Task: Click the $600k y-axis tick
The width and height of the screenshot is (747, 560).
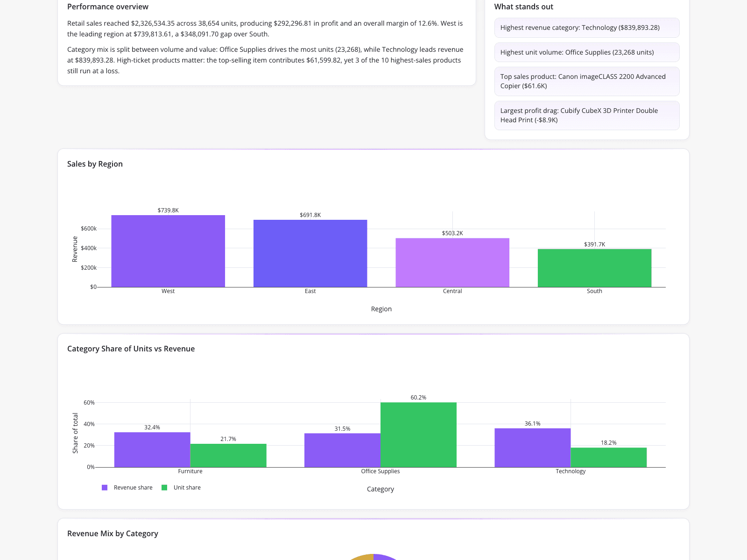Action: pos(89,229)
